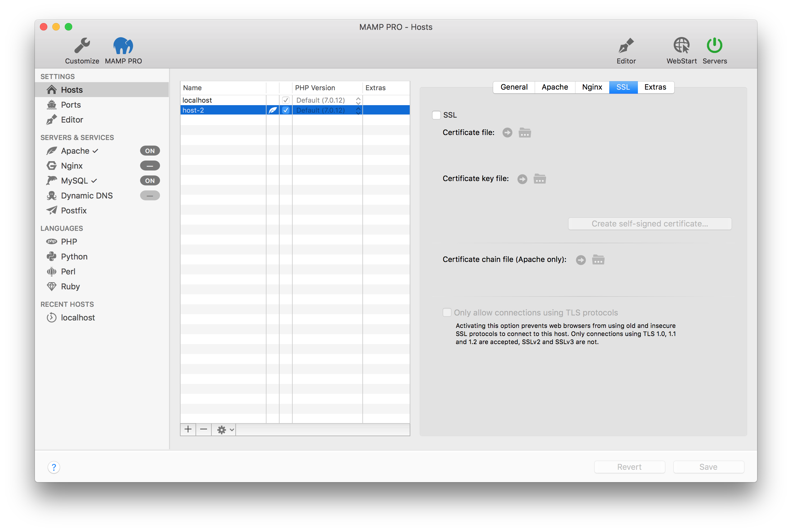Reveal Certificate file with arrow icon
The width and height of the screenshot is (792, 532).
pyautogui.click(x=507, y=132)
